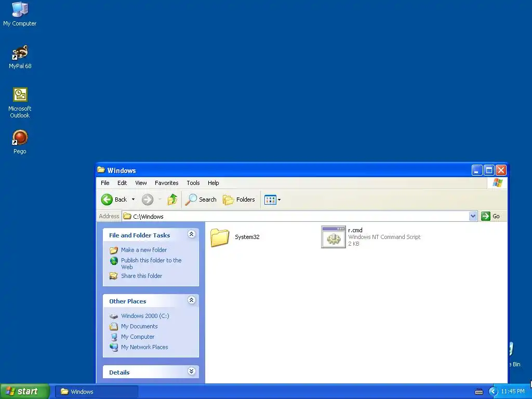Open the Search pane in Explorer
The width and height of the screenshot is (532, 399).
(201, 199)
